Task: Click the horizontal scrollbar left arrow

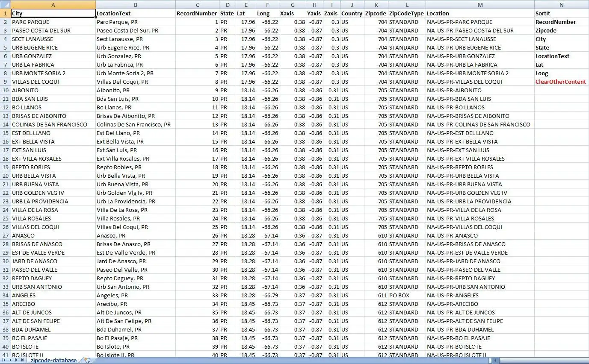Action: 496,360
